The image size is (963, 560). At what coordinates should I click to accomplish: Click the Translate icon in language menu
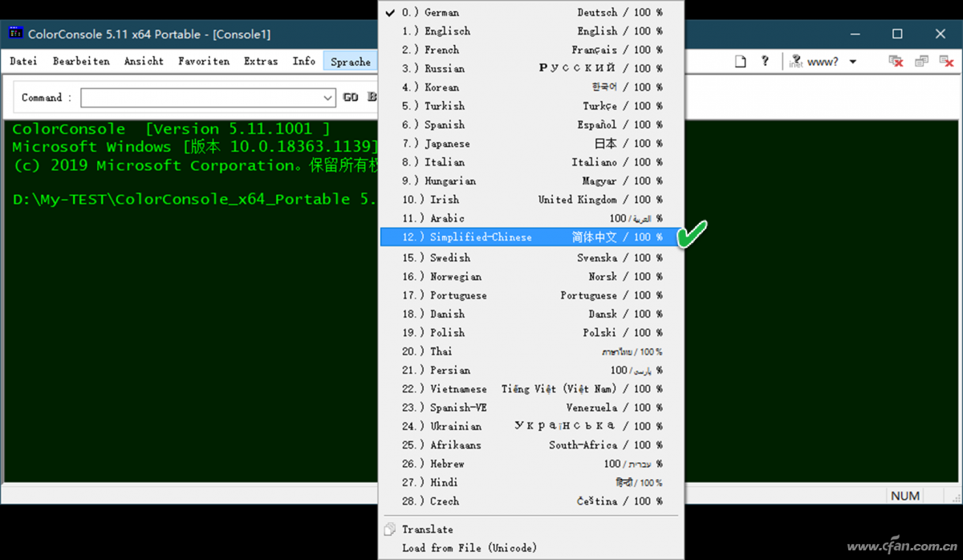pos(391,530)
